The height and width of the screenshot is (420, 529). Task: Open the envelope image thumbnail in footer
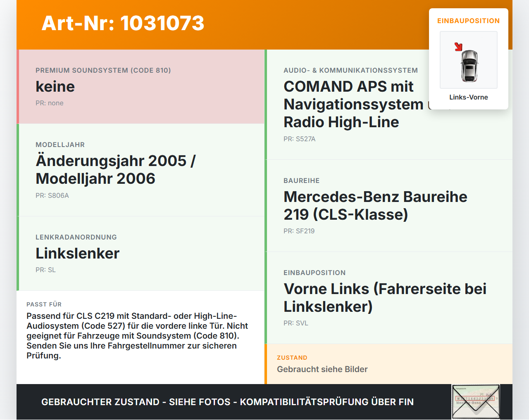click(x=476, y=402)
